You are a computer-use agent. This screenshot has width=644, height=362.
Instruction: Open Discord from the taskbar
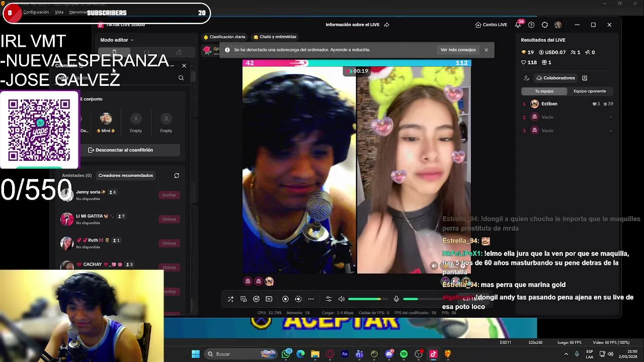389,354
